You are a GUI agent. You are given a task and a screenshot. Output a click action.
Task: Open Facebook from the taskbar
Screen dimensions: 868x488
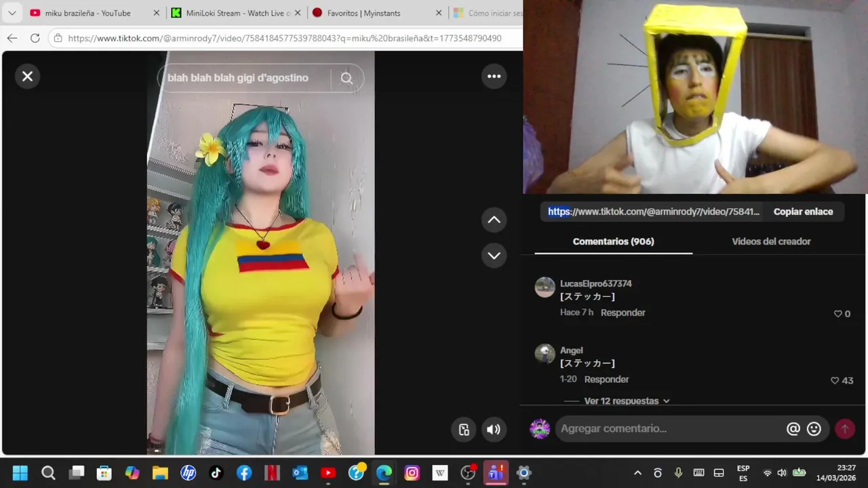(244, 472)
